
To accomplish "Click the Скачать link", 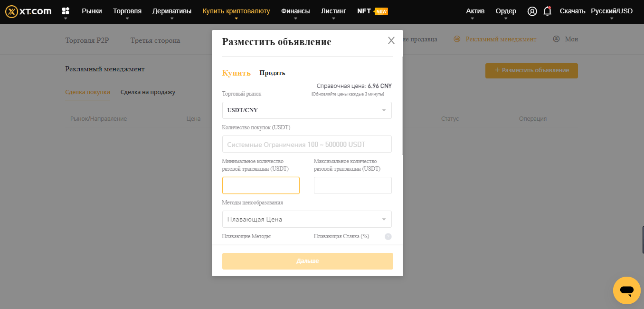I will [x=572, y=11].
